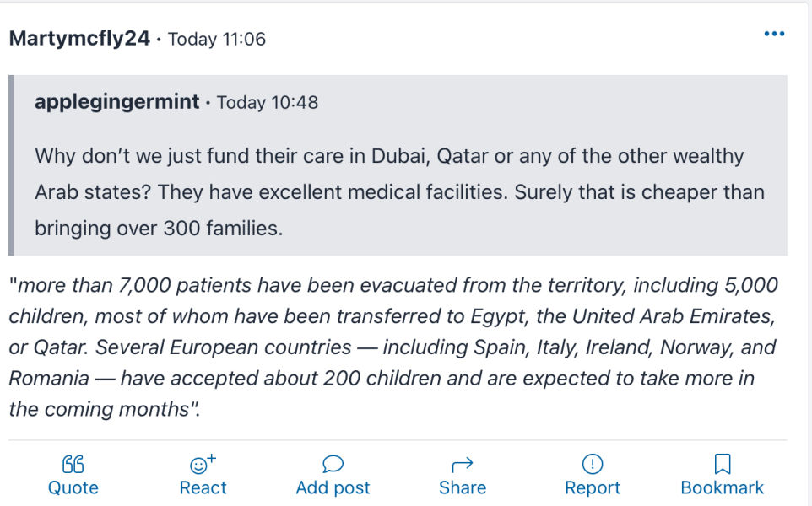This screenshot has height=506, width=812.
Task: Click the Report label
Action: tap(593, 487)
